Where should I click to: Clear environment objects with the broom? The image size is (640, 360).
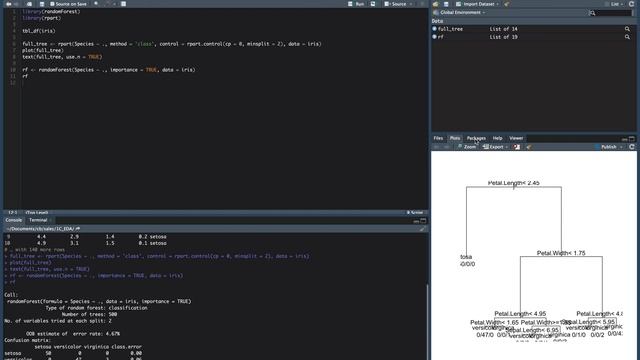pos(507,4)
